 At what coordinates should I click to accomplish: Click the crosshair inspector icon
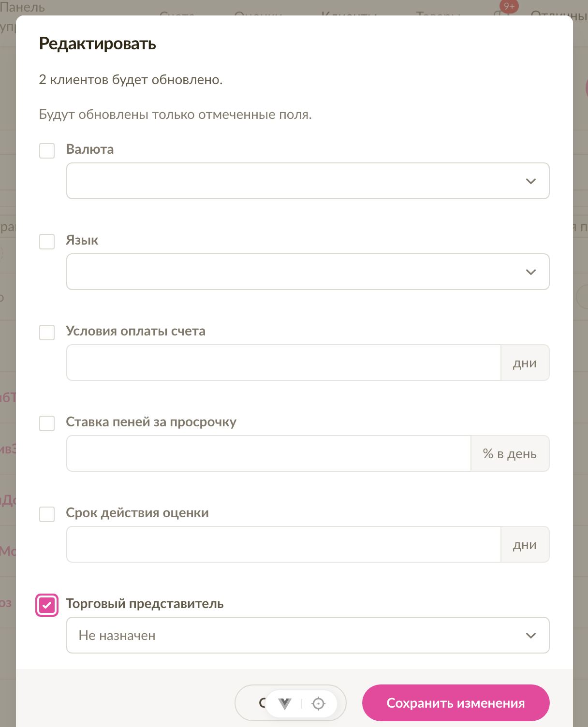[x=319, y=704]
